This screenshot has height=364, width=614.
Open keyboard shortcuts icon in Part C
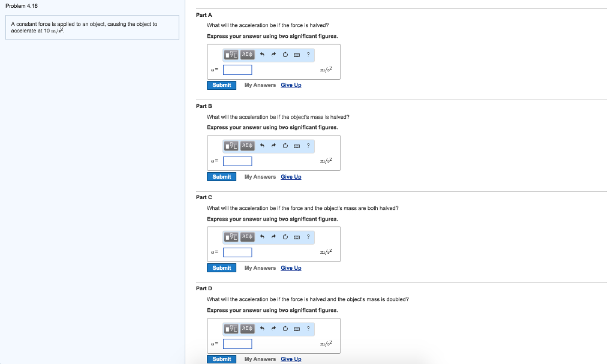pyautogui.click(x=297, y=237)
